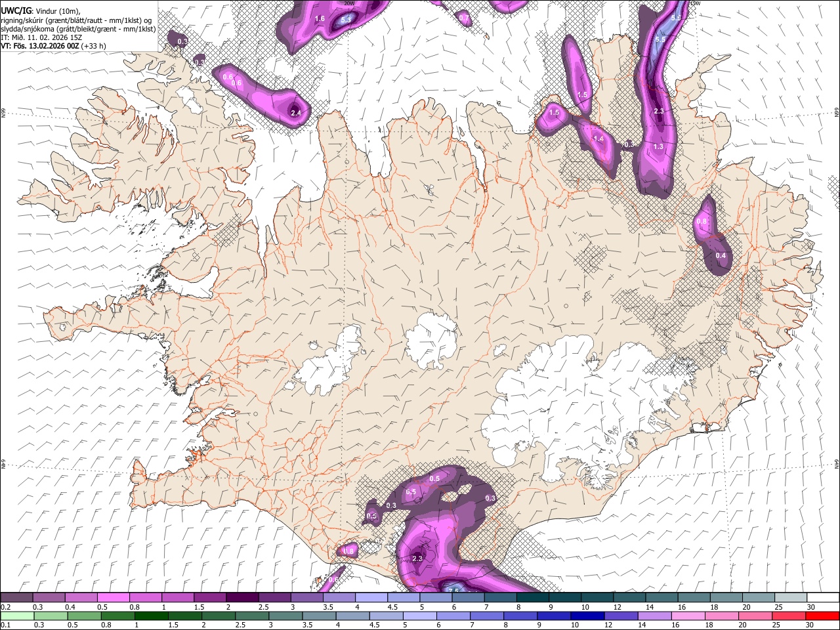Click the 1.6 precipitation value label
The width and height of the screenshot is (840, 630).
coord(320,19)
